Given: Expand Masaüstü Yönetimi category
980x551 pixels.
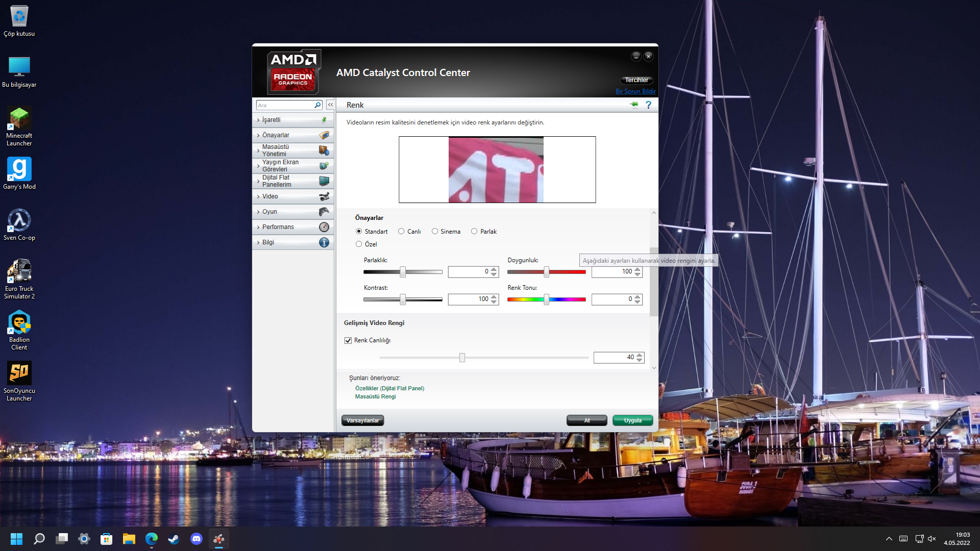Looking at the screenshot, I should pyautogui.click(x=275, y=151).
